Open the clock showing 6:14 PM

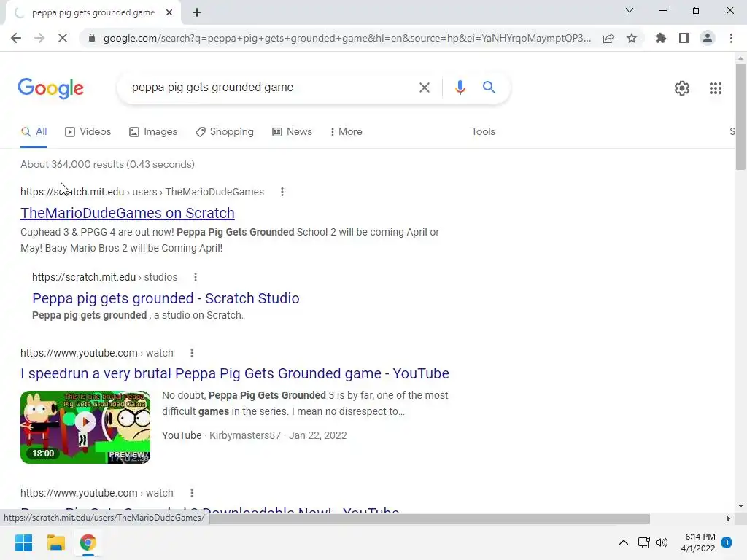pyautogui.click(x=698, y=542)
